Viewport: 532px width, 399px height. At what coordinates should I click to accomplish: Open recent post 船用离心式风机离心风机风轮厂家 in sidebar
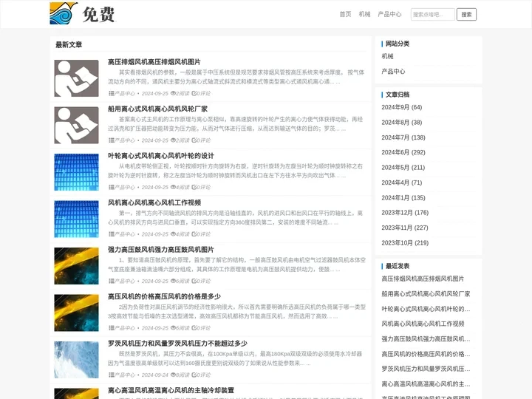point(426,294)
